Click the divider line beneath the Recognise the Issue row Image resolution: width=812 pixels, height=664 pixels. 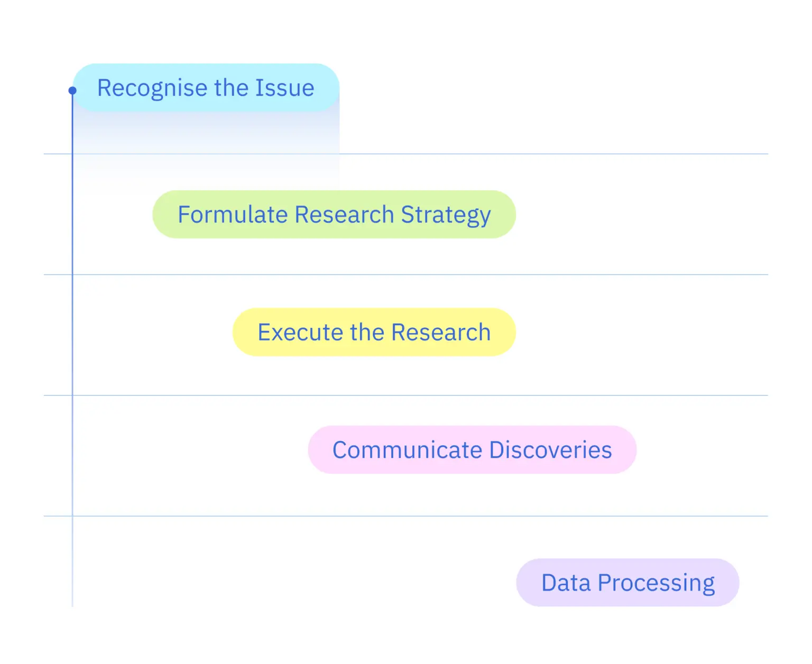(x=406, y=154)
